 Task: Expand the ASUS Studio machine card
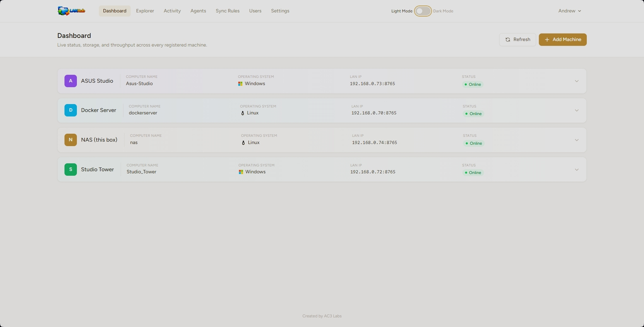point(577,81)
